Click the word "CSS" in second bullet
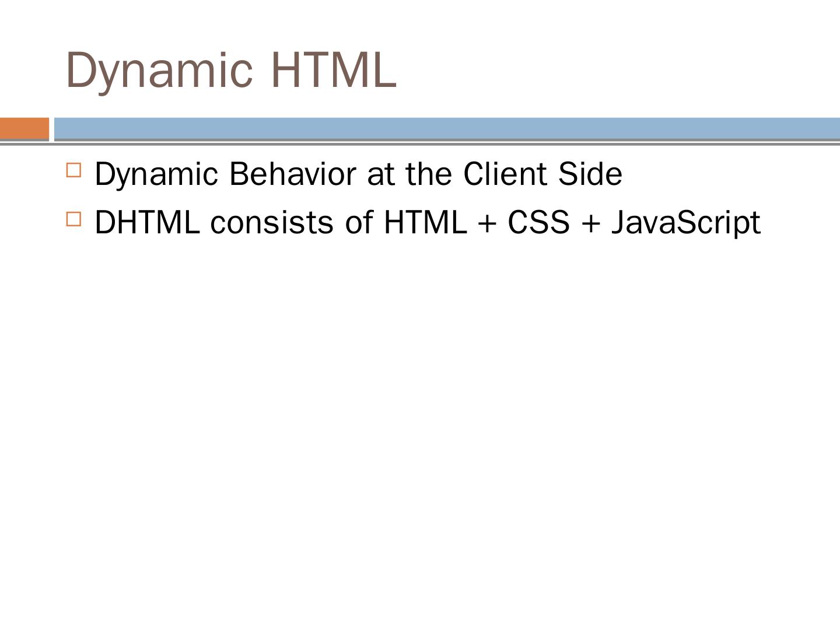840x630 pixels. coord(538,222)
